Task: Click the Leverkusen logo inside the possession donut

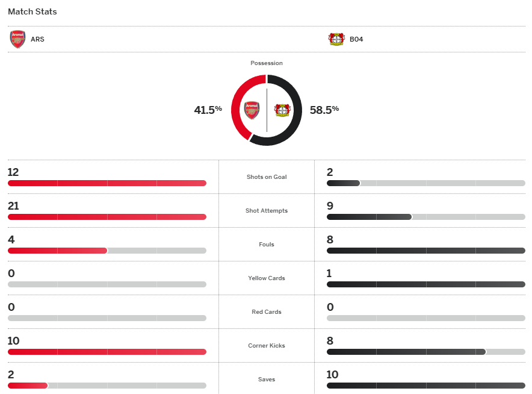Action: click(x=282, y=110)
